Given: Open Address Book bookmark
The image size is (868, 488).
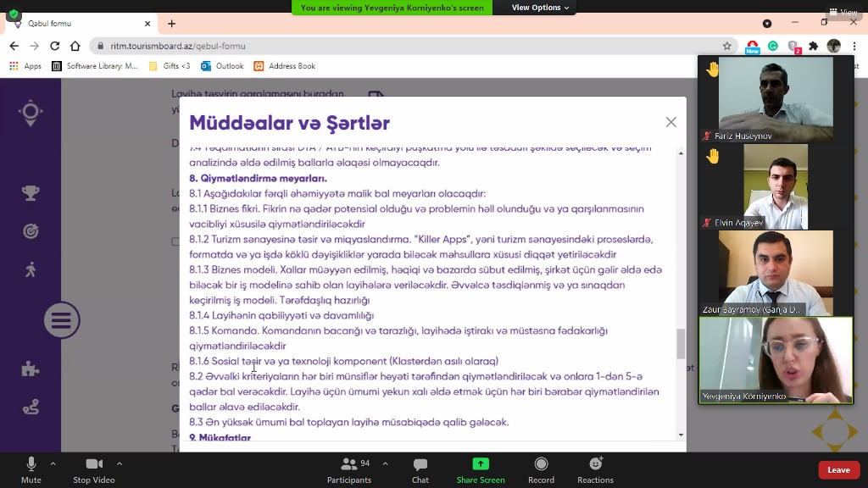Looking at the screenshot, I should pyautogui.click(x=285, y=66).
